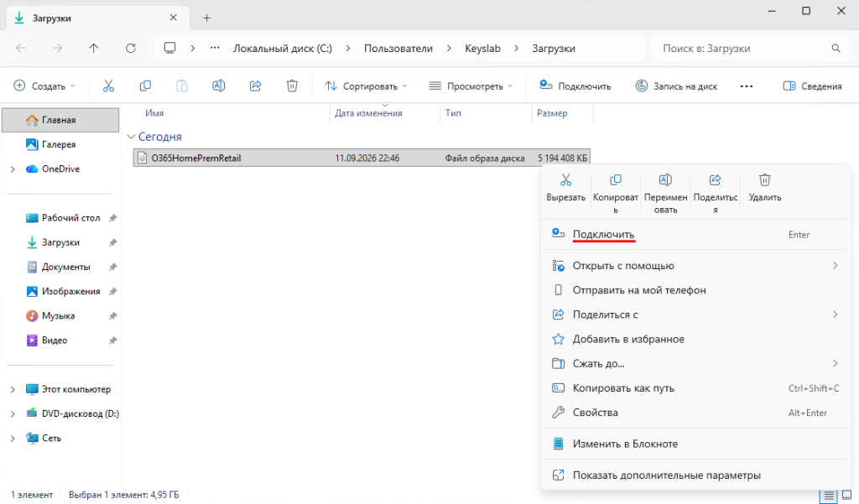
Task: Close the Загрузки tab
Action: (173, 18)
